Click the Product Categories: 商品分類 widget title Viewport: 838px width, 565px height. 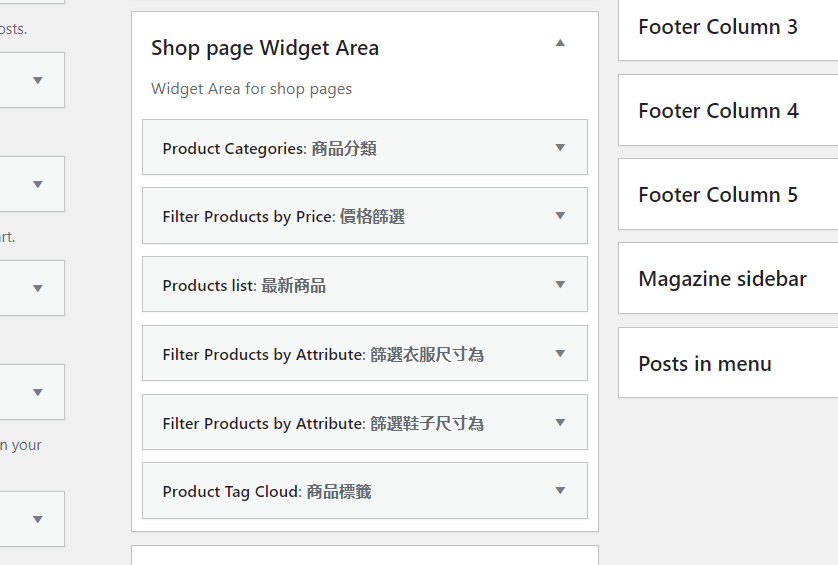[269, 149]
